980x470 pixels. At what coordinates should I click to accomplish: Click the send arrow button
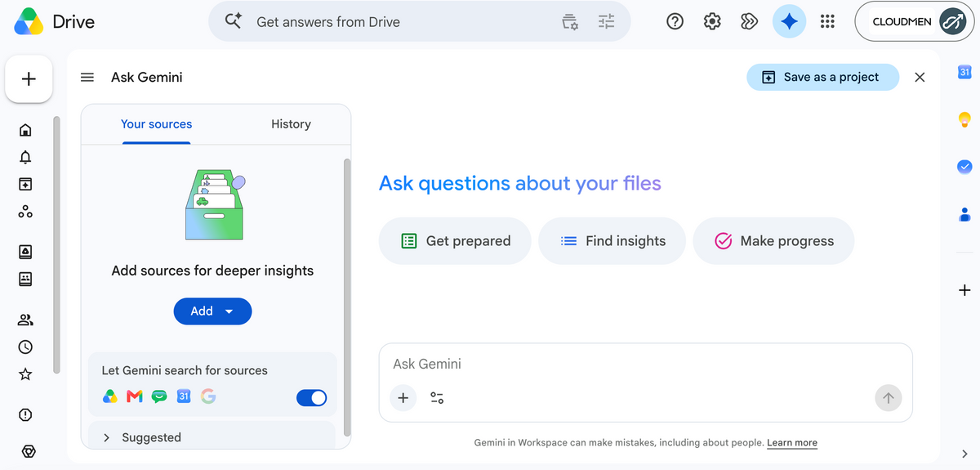point(888,398)
